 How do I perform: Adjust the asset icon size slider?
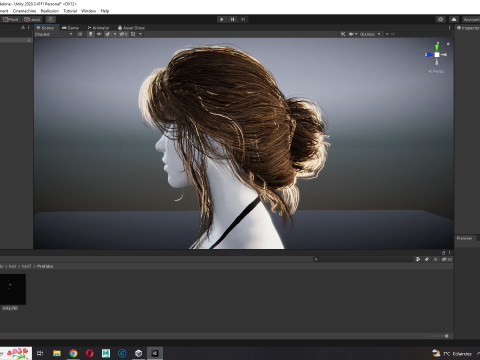(x=447, y=336)
